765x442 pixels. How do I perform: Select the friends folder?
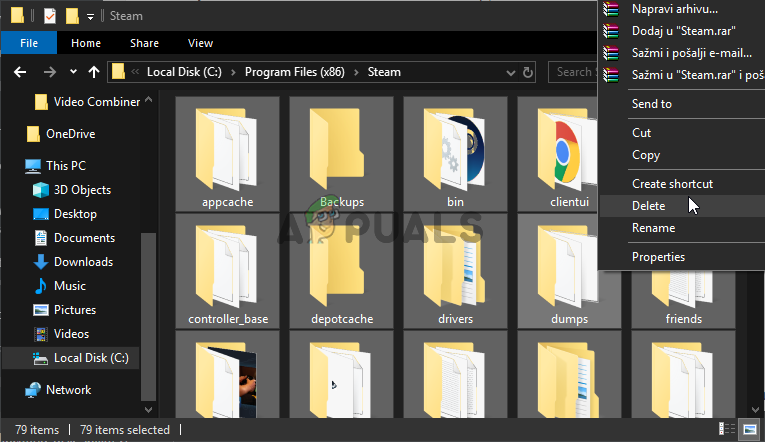click(x=684, y=300)
